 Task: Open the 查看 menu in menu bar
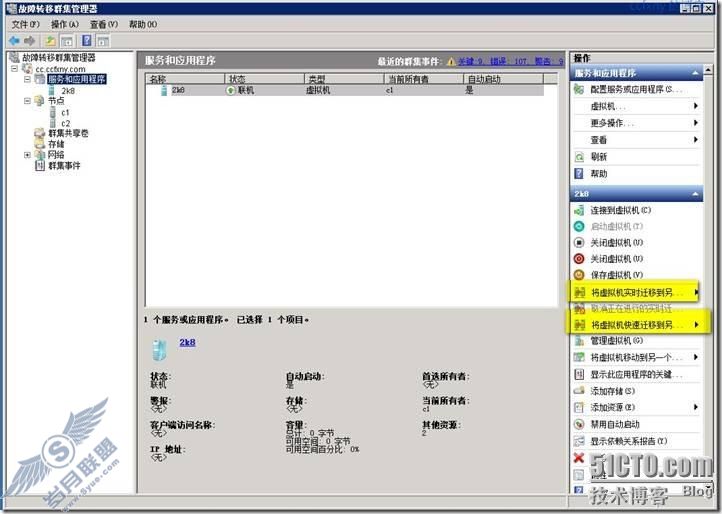pos(104,24)
